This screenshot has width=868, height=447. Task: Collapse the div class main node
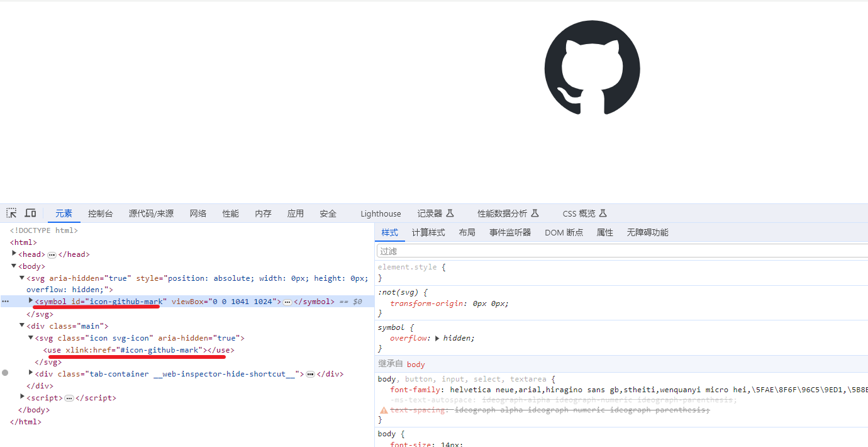click(x=22, y=325)
